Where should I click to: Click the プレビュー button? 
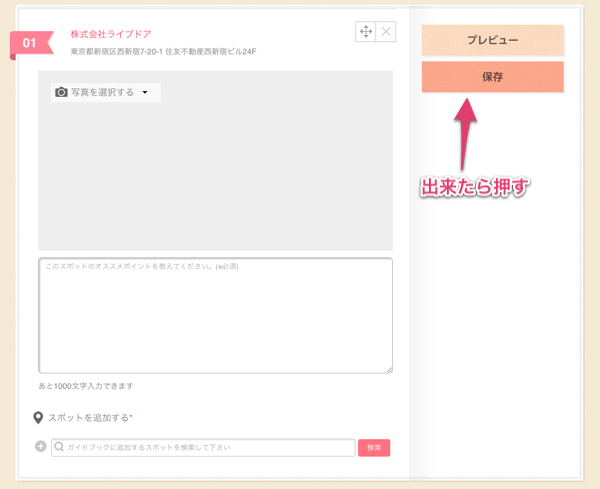coord(492,40)
